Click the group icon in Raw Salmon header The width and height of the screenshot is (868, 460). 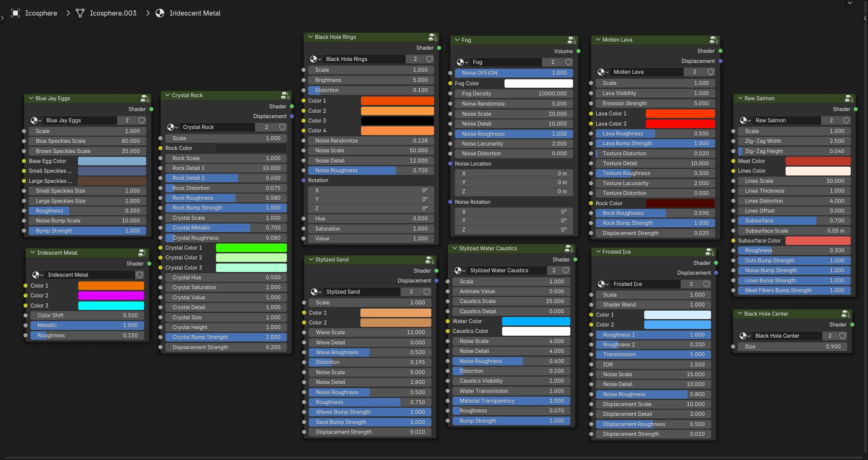coord(849,99)
